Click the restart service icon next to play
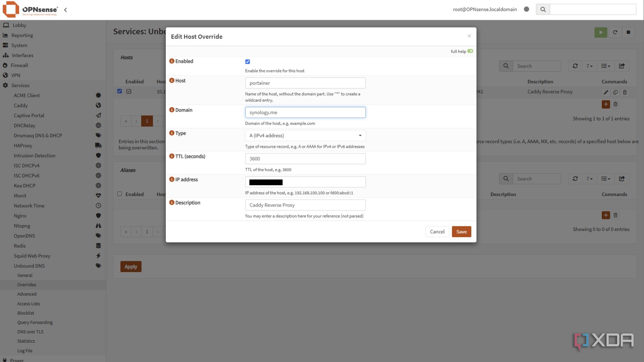644x362 pixels. (615, 32)
